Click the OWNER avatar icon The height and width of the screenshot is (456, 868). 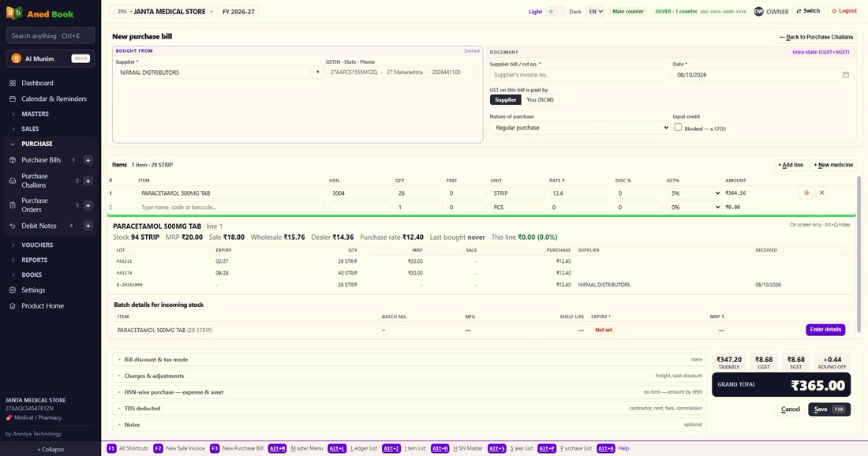click(x=758, y=11)
